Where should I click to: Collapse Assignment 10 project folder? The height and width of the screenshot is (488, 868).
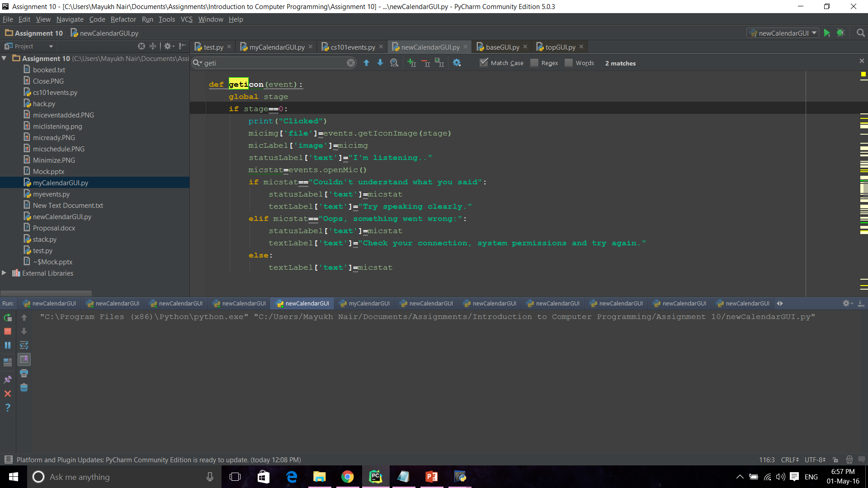4,58
